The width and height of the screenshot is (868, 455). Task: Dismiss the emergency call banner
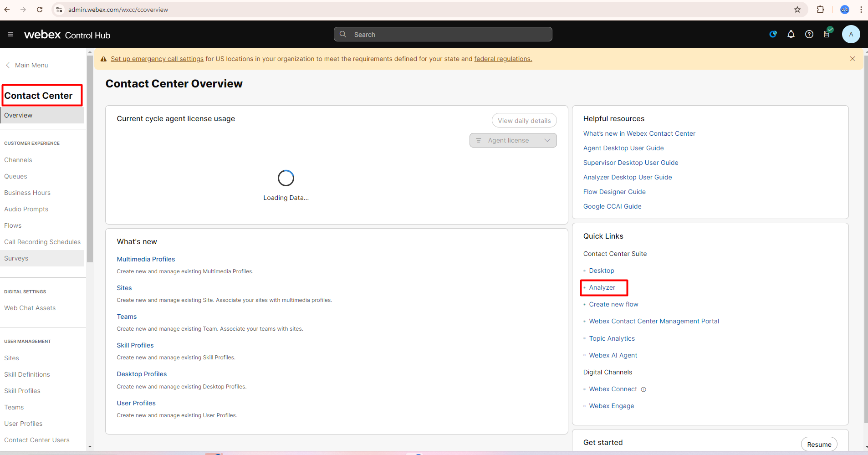point(853,59)
